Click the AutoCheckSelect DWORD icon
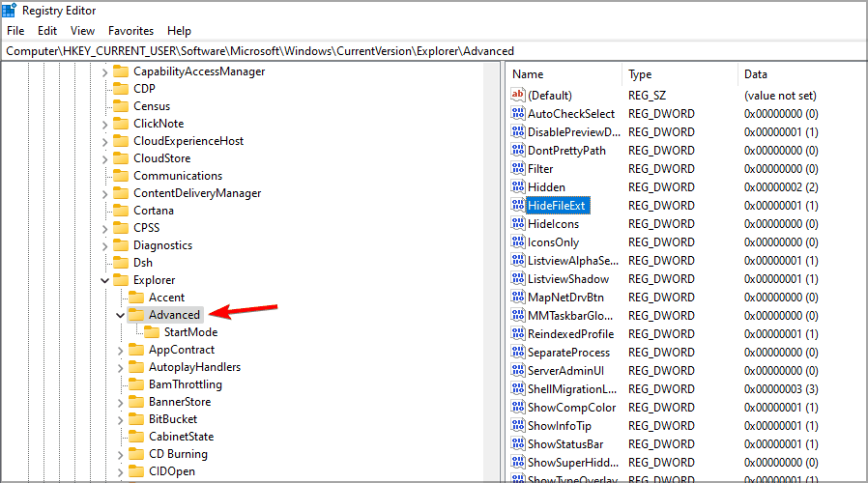This screenshot has width=868, height=483. coord(517,113)
